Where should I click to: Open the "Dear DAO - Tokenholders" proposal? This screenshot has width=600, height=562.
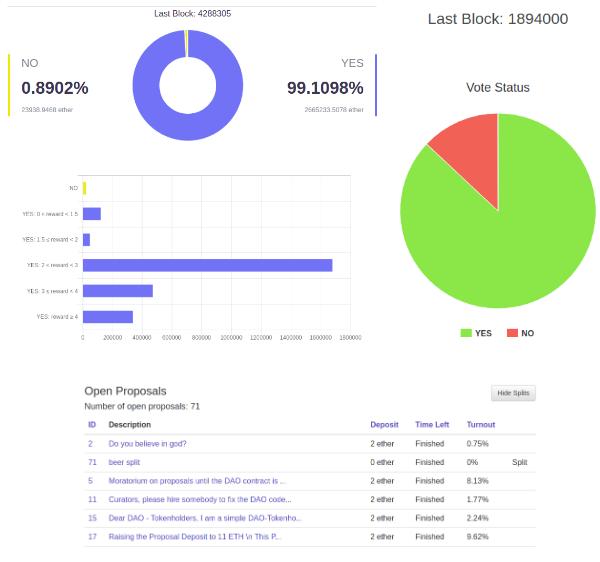point(205,518)
